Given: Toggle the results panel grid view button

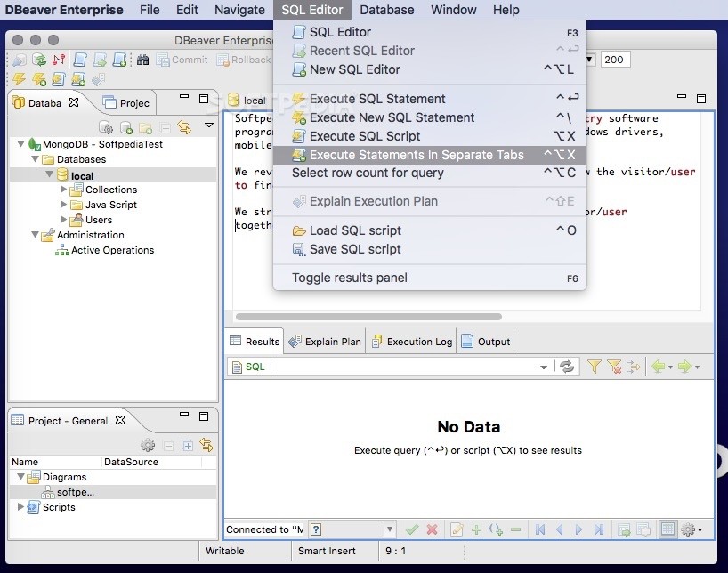Looking at the screenshot, I should (667, 529).
